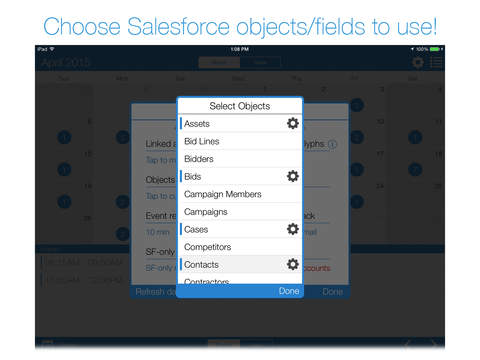Check the battery indicator in status bar

point(436,49)
